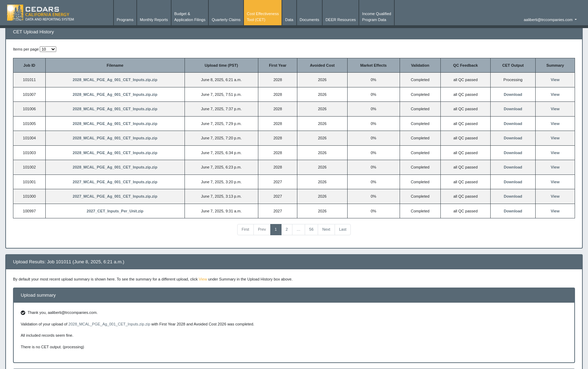Open filename link for job 100997
Image resolution: width=588 pixels, height=369 pixels.
click(x=115, y=211)
